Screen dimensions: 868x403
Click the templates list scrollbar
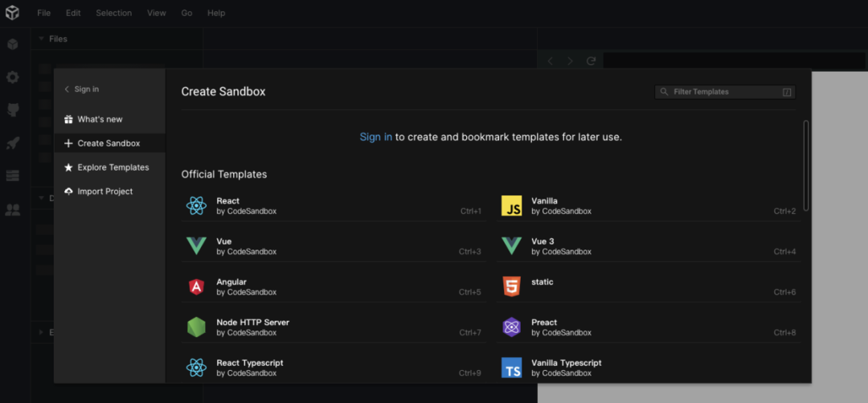tap(806, 166)
